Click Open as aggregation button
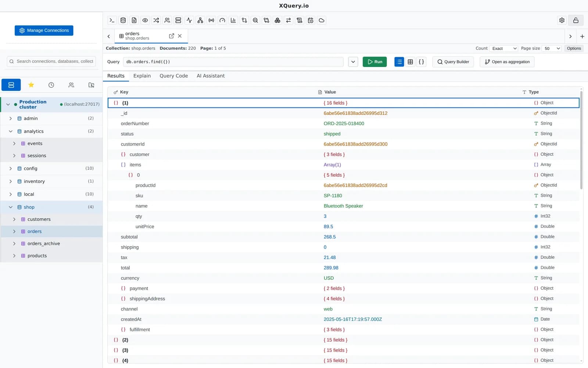The height and width of the screenshot is (368, 588). click(507, 62)
